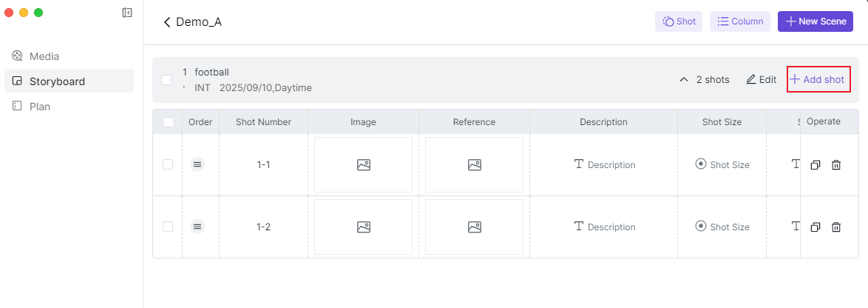Viewport: 868px width, 308px height.
Task: Enter description for shot 1-2
Action: tap(605, 227)
